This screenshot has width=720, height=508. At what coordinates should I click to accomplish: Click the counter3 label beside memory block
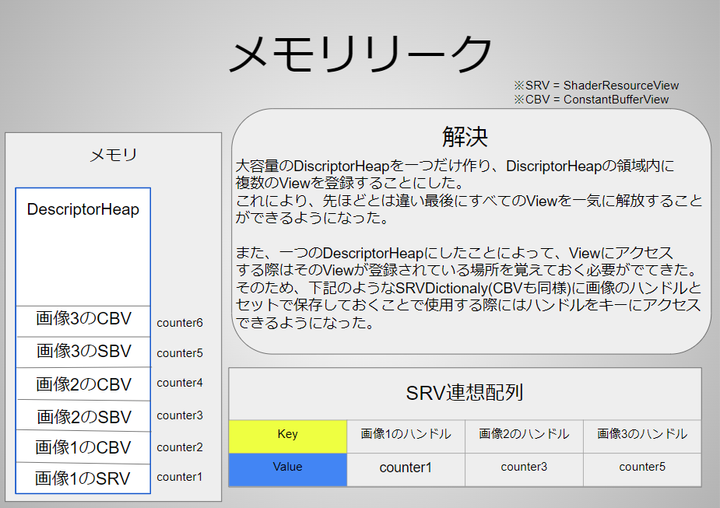(180, 416)
